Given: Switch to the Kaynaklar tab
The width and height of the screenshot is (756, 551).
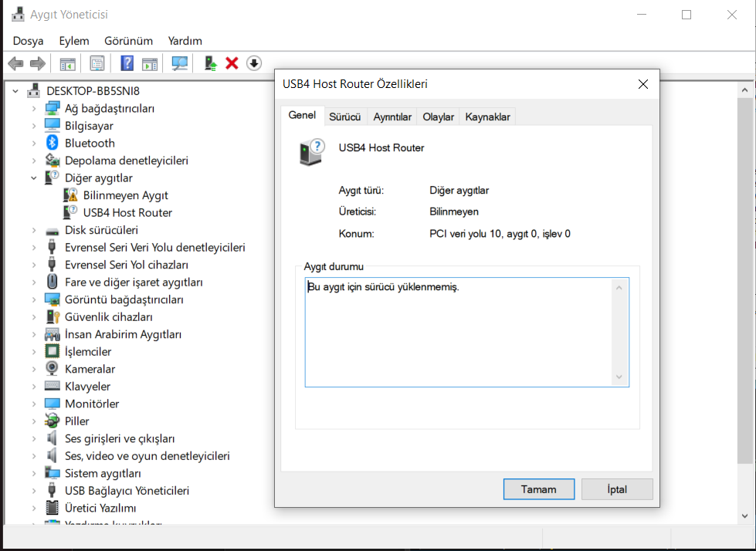Looking at the screenshot, I should point(487,117).
